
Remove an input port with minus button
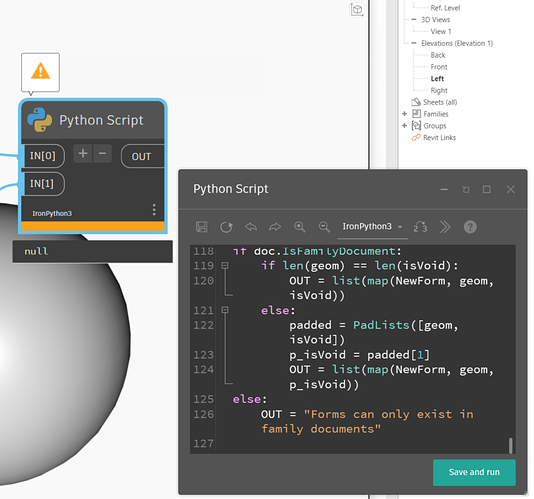tap(102, 154)
